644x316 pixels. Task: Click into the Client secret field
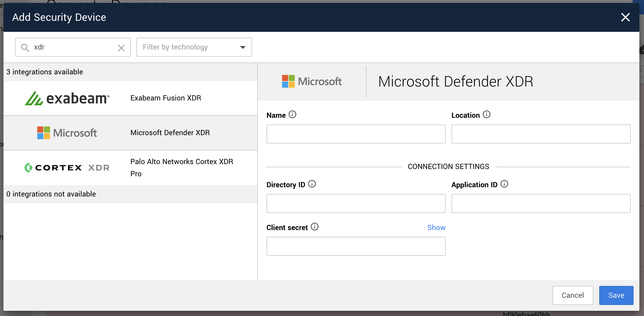pos(356,246)
